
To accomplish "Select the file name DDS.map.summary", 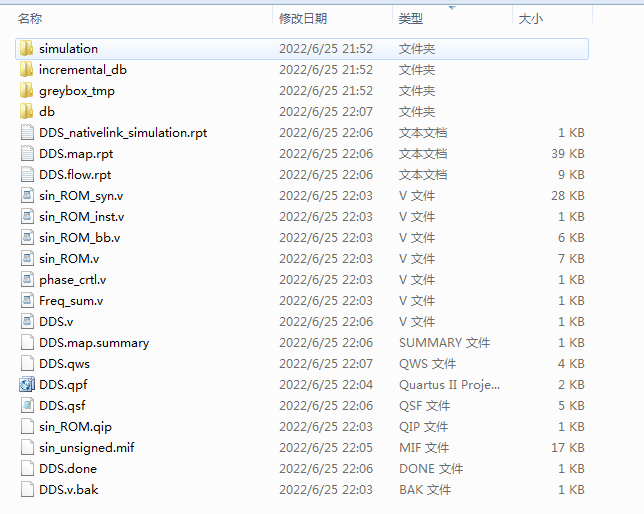I will [94, 343].
